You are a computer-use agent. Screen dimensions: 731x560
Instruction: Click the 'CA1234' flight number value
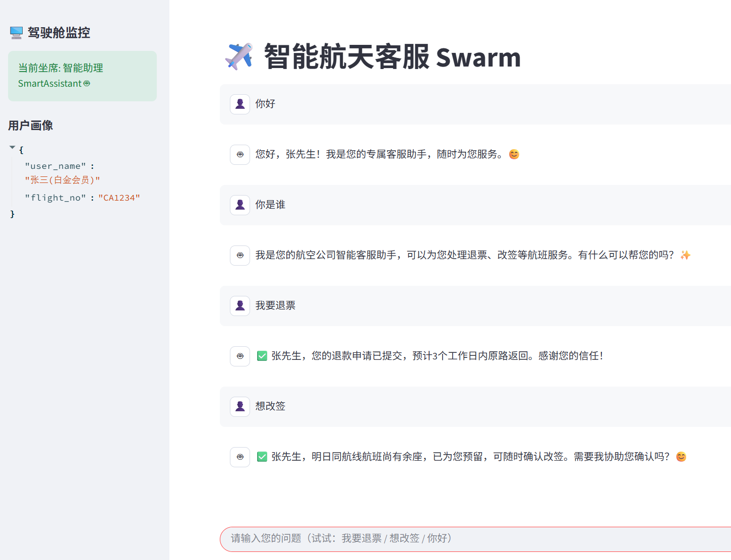click(119, 198)
